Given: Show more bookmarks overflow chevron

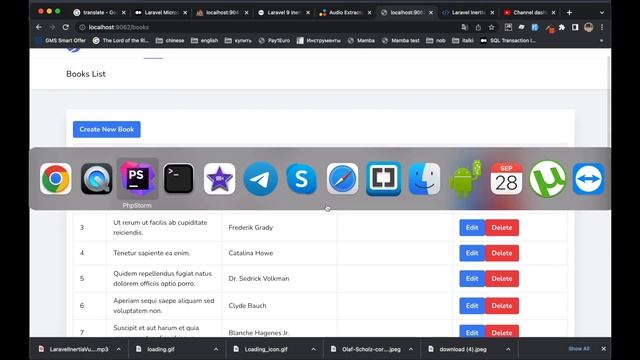Looking at the screenshot, I should (x=601, y=40).
